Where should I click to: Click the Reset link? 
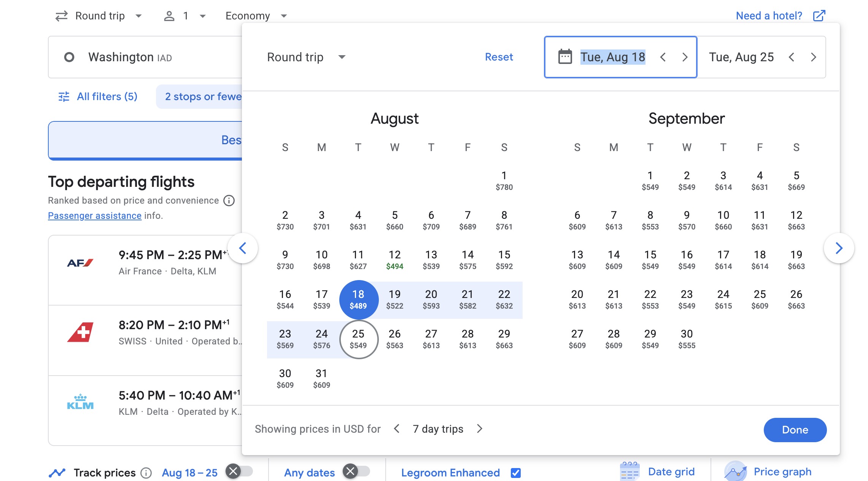(x=499, y=57)
